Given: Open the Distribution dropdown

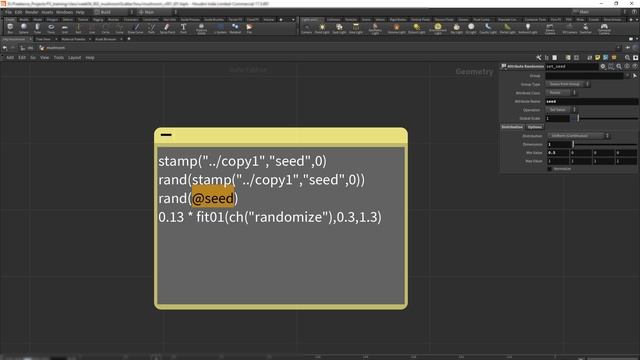Looking at the screenshot, I should (x=578, y=136).
